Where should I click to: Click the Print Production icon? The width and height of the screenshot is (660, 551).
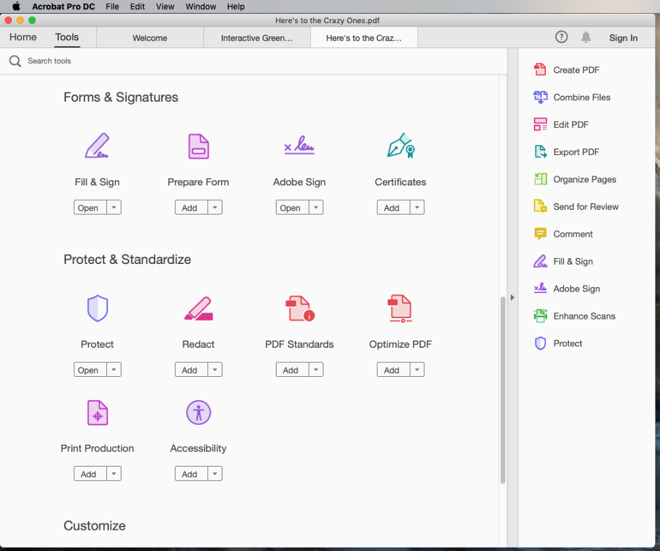tap(97, 412)
